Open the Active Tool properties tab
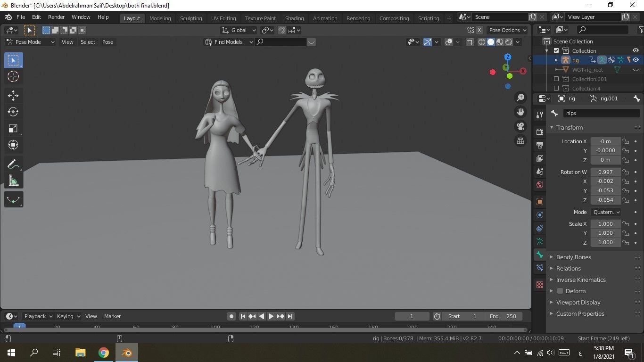The width and height of the screenshot is (644, 362). (x=540, y=115)
